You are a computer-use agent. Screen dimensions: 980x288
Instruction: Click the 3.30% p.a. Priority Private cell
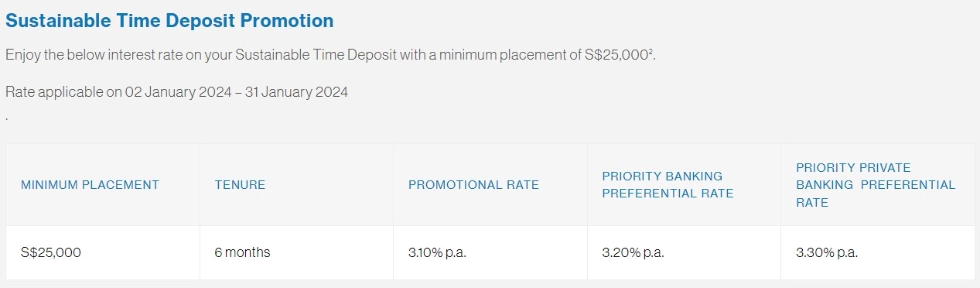(x=827, y=252)
